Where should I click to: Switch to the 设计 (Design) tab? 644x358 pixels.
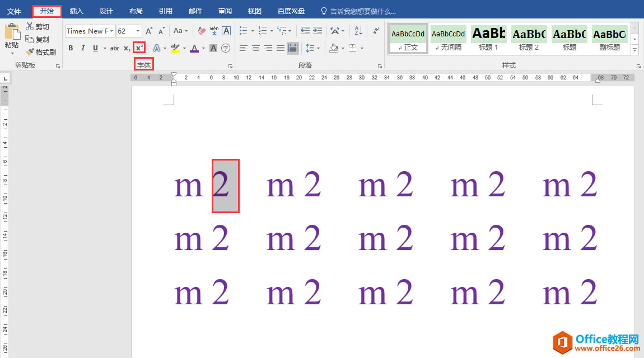pos(106,11)
